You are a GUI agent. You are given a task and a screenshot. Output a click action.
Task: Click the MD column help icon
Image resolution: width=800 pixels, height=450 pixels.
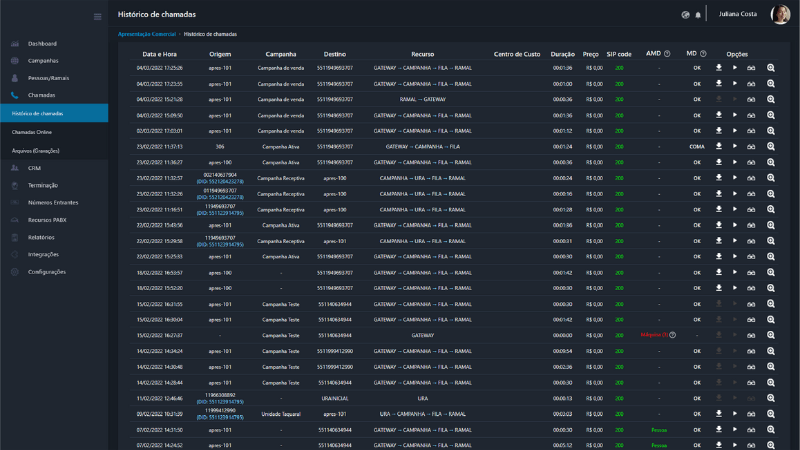(703, 53)
